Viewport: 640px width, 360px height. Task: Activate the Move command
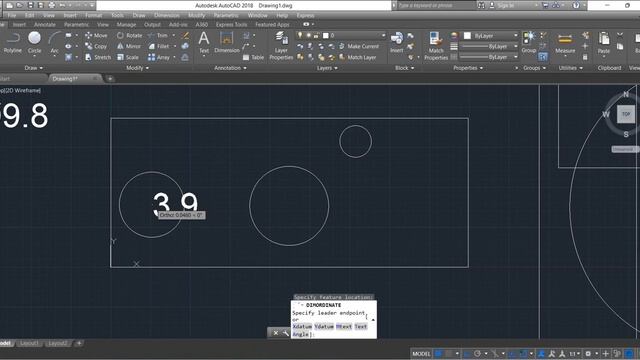point(96,36)
